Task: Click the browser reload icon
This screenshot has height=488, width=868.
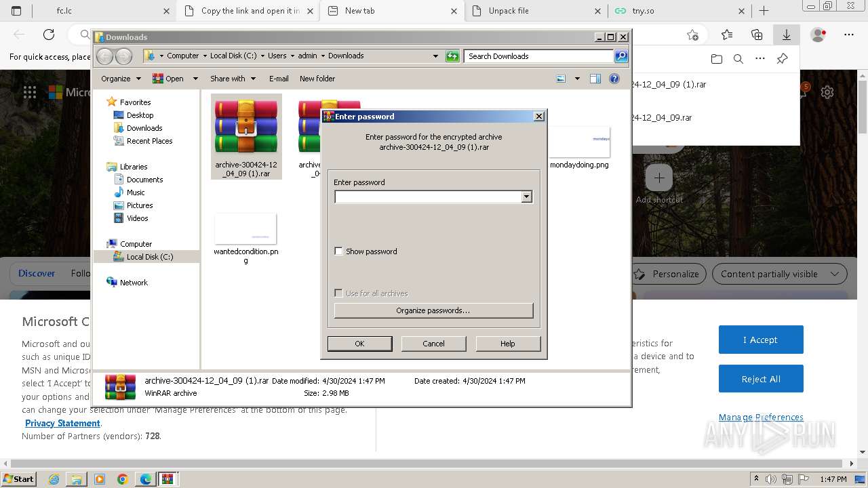Action: point(49,35)
